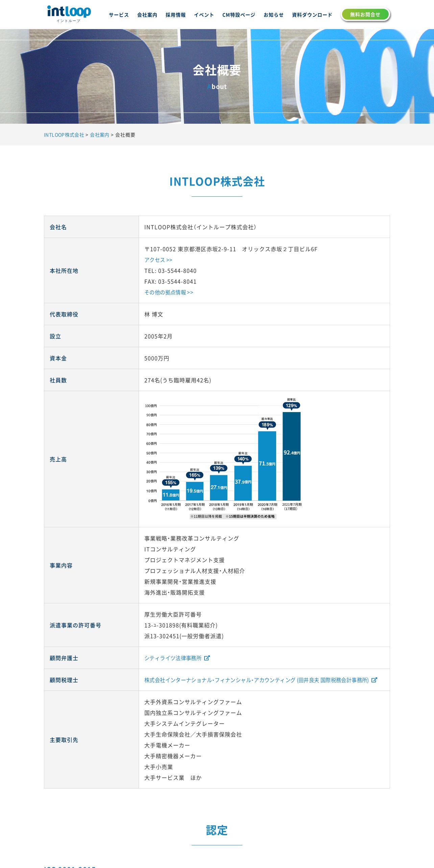Click the 顧問弁護士 row label
This screenshot has width=434, height=868.
(x=64, y=658)
